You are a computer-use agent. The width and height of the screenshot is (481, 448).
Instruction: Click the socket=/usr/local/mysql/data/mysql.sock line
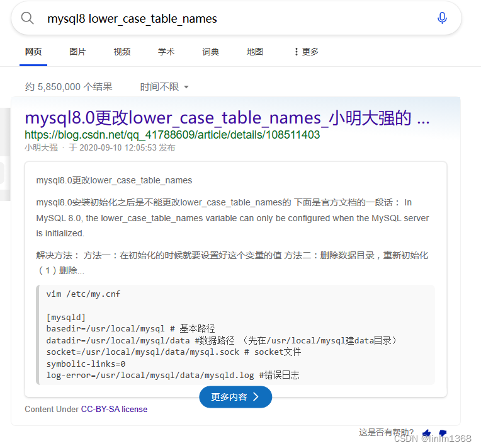[x=174, y=352]
